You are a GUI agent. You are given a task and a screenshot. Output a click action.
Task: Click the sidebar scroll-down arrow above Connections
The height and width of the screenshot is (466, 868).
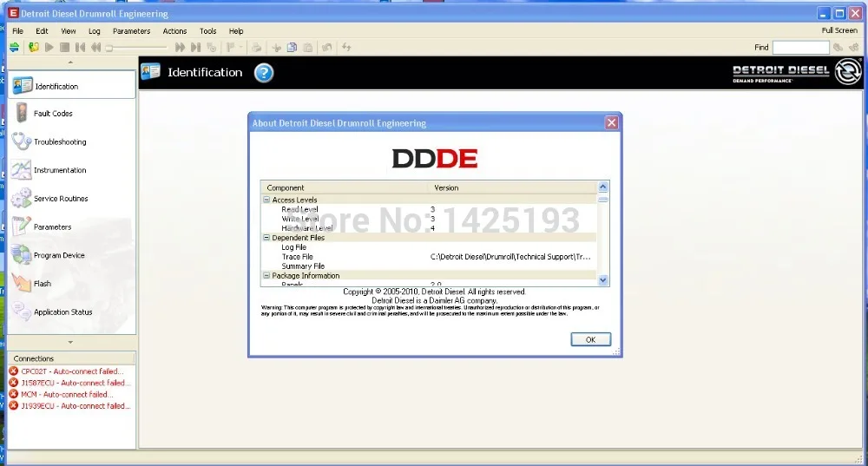coord(70,342)
